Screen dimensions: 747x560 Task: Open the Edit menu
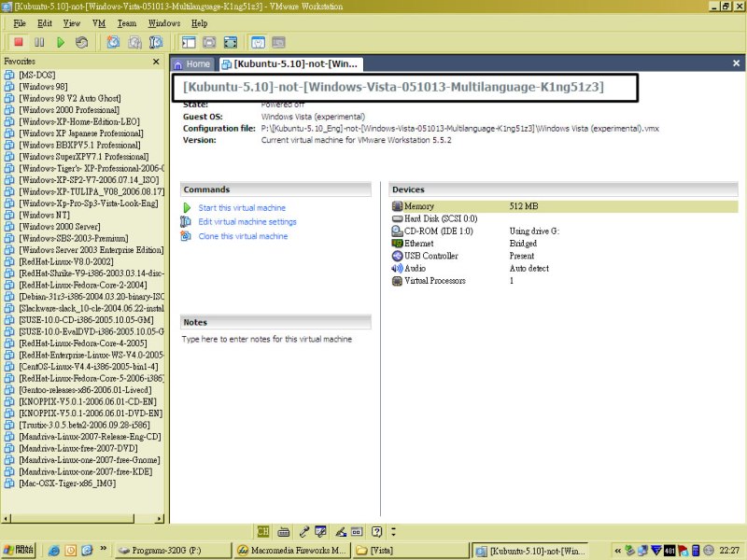45,23
